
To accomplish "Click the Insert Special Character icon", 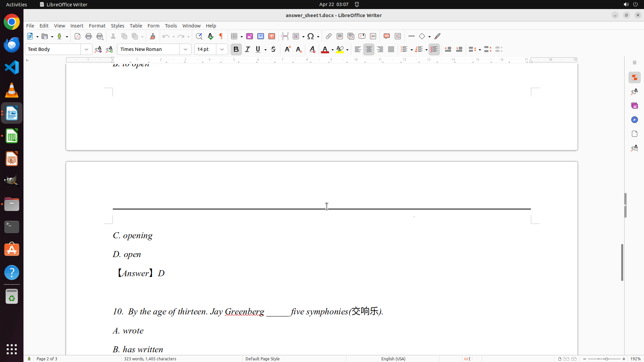I will coord(311,36).
